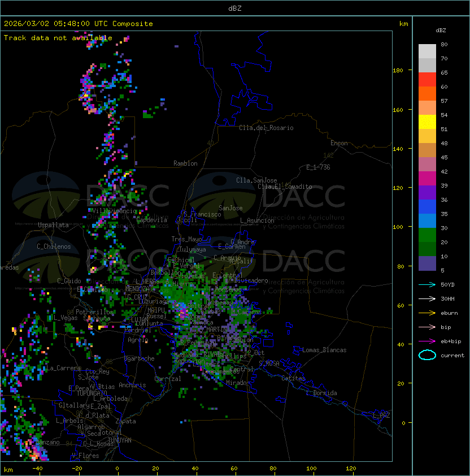
Task: Click the '180' km tick on the vertical axis
Action: point(398,70)
